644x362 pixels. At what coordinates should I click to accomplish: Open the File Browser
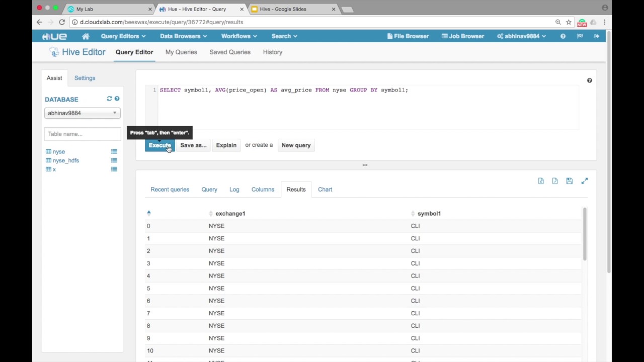point(408,36)
